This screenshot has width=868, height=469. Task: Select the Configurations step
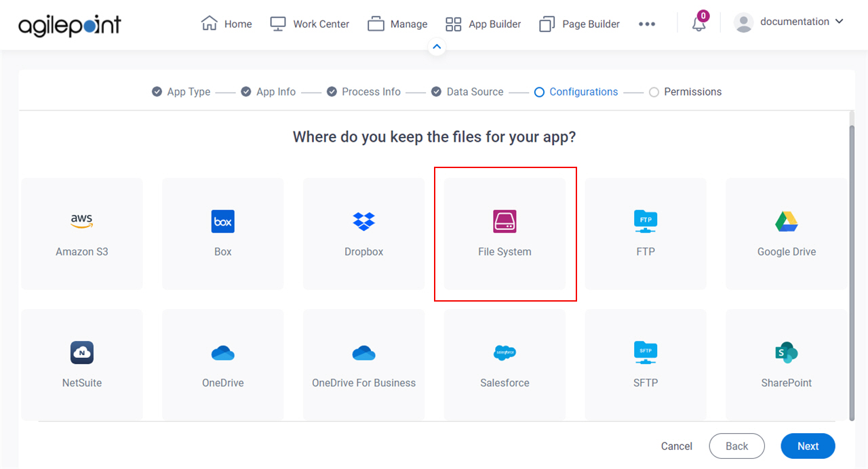(x=576, y=91)
